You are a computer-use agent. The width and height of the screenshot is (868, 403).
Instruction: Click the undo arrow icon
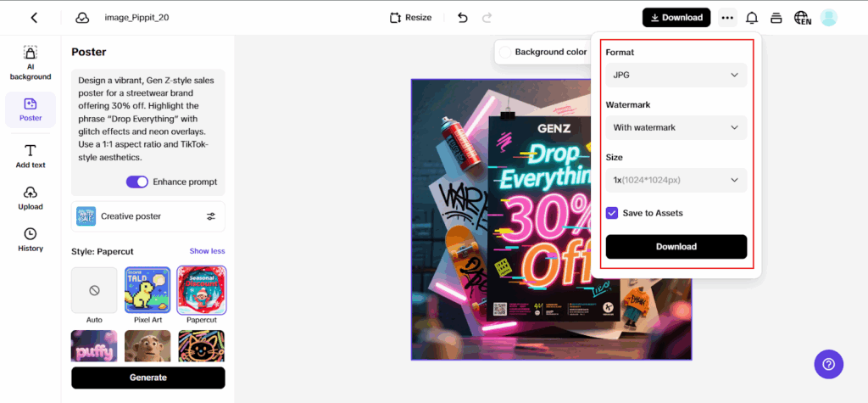(x=462, y=17)
